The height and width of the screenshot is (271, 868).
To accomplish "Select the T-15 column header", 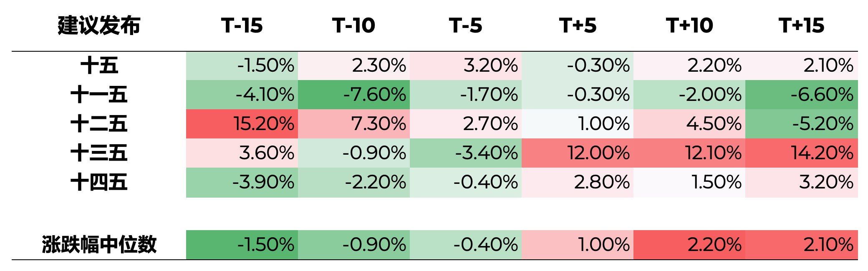I will pyautogui.click(x=242, y=26).
